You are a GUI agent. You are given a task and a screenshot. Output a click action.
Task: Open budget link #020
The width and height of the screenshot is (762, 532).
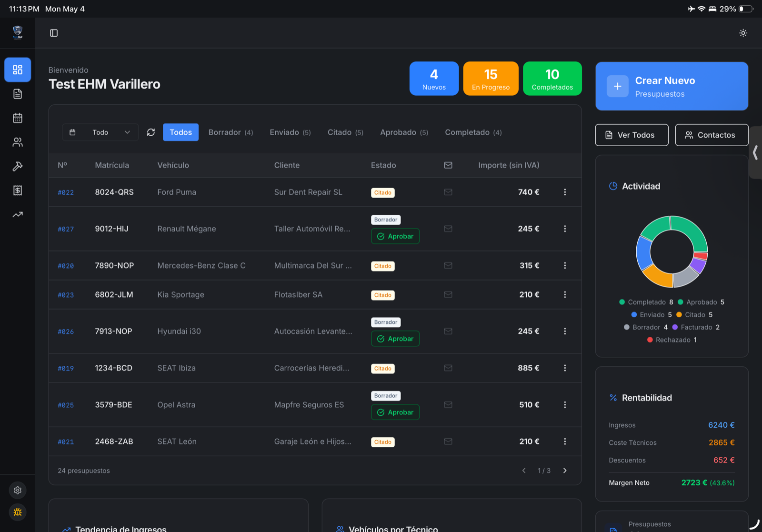tap(66, 266)
